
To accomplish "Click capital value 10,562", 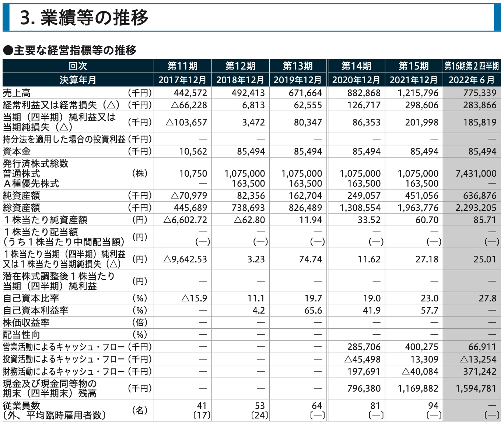I will pos(193,151).
